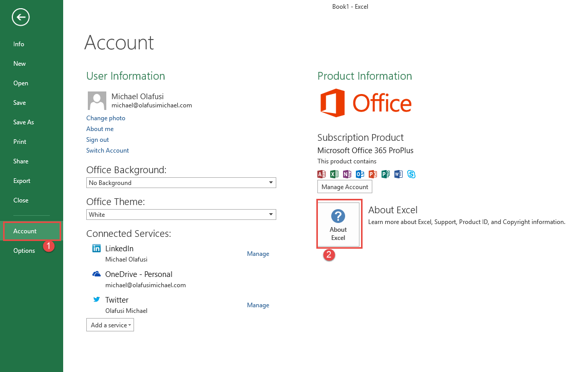Go back using the circled arrow

(x=21, y=17)
